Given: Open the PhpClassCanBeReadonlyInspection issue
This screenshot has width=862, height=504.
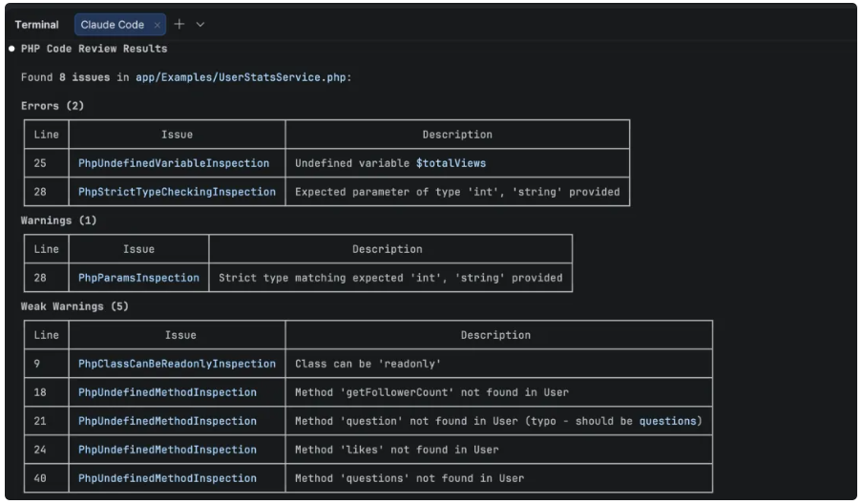Looking at the screenshot, I should click(x=177, y=364).
